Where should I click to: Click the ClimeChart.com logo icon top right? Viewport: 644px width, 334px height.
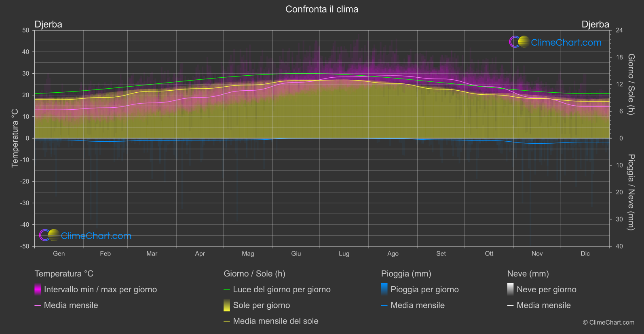[x=519, y=42]
